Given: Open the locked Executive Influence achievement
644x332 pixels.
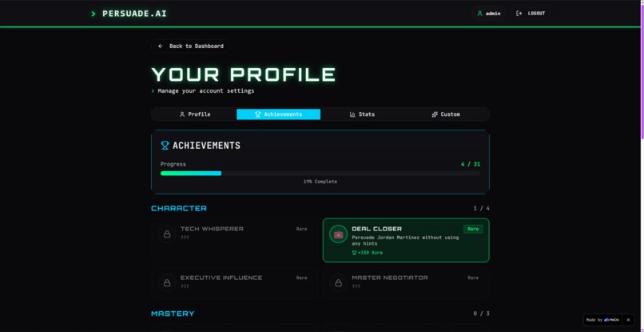Looking at the screenshot, I should pos(234,282).
